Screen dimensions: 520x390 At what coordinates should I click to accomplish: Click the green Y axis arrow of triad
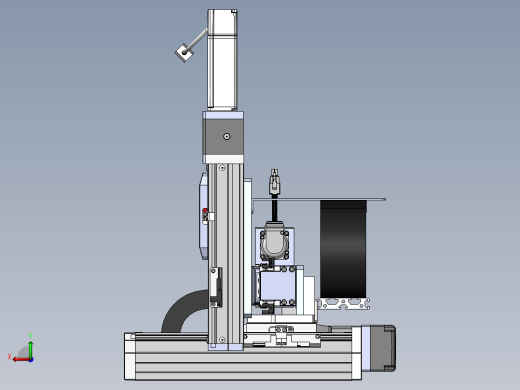(x=30, y=349)
